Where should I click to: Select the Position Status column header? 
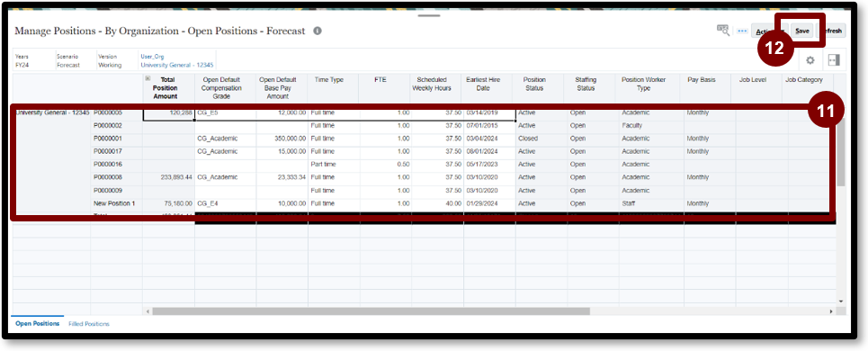pyautogui.click(x=540, y=87)
